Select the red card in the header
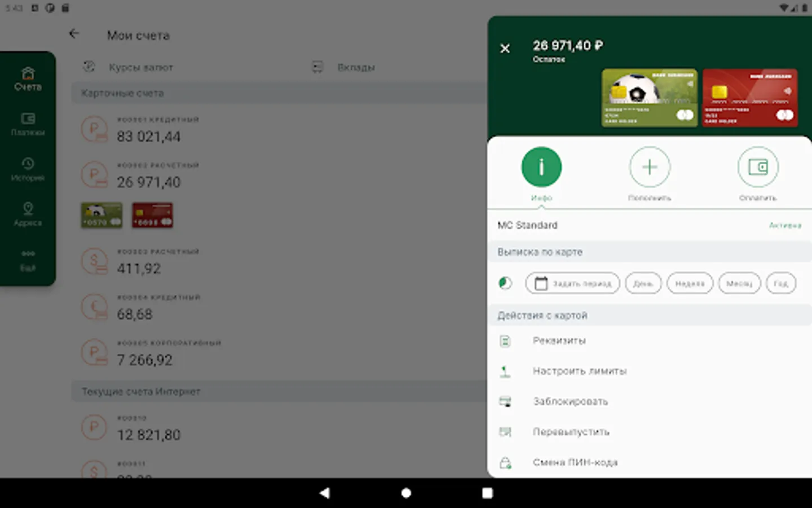Image resolution: width=812 pixels, height=508 pixels. coord(750,97)
